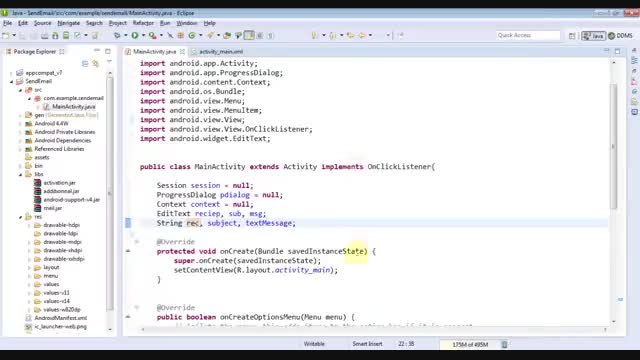Open the New file wizard icon
This screenshot has height=360, width=640.
click(x=6, y=36)
